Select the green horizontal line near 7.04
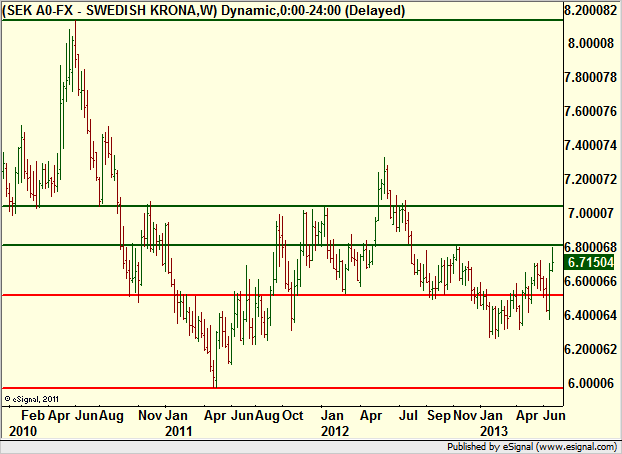The height and width of the screenshot is (454, 622). click(x=282, y=206)
